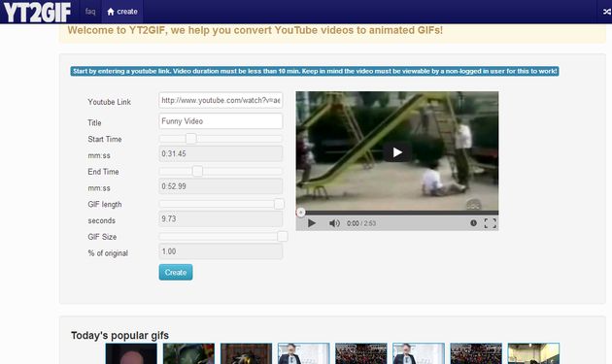Click the shuffle icon in the navbar
This screenshot has width=612, height=364.
tap(606, 12)
